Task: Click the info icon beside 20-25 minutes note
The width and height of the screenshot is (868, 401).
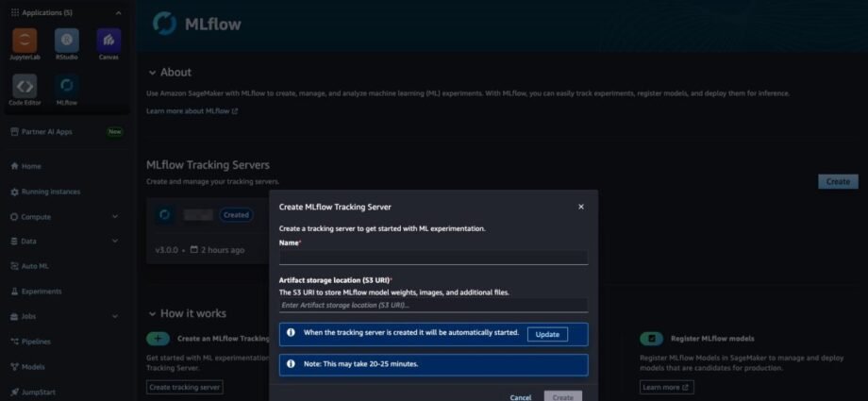Action: pyautogui.click(x=291, y=364)
